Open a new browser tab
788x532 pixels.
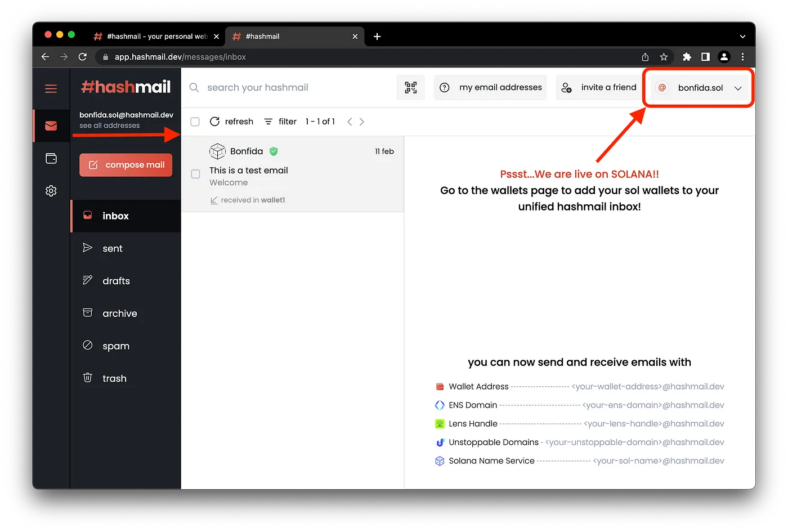click(x=377, y=37)
